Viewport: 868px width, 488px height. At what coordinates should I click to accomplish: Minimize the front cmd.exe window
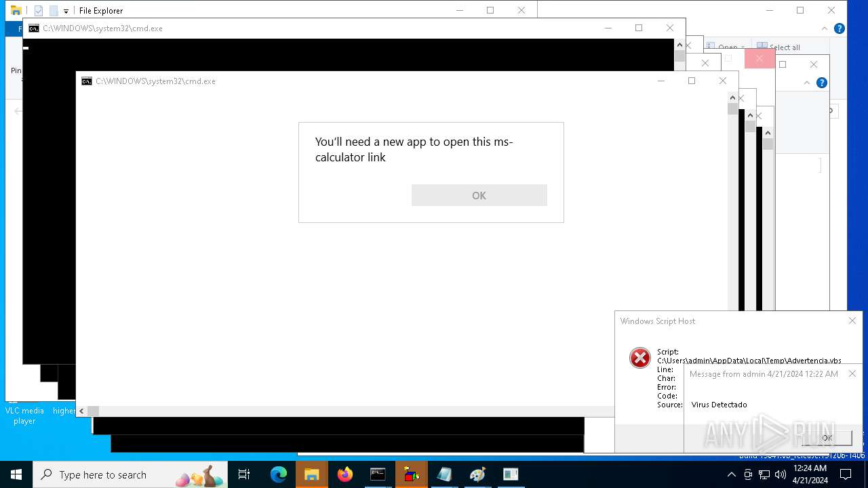tap(660, 81)
